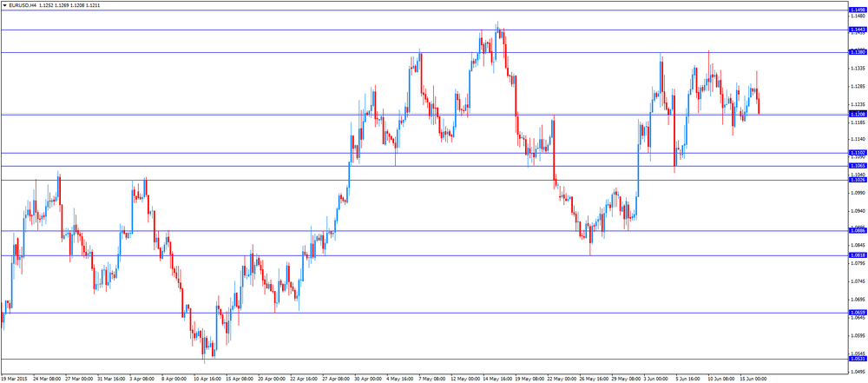Click the 19 Mar 2015 date label
Screen dimensions: 868x383
tap(14, 380)
